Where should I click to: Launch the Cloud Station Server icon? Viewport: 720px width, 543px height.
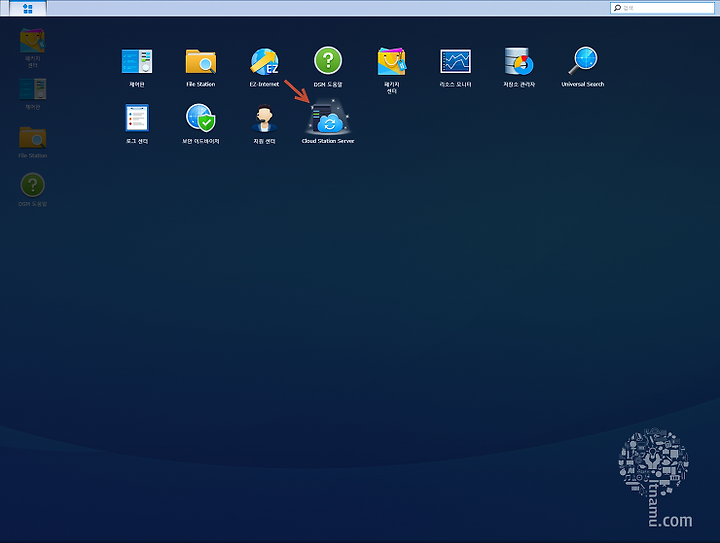(x=328, y=117)
